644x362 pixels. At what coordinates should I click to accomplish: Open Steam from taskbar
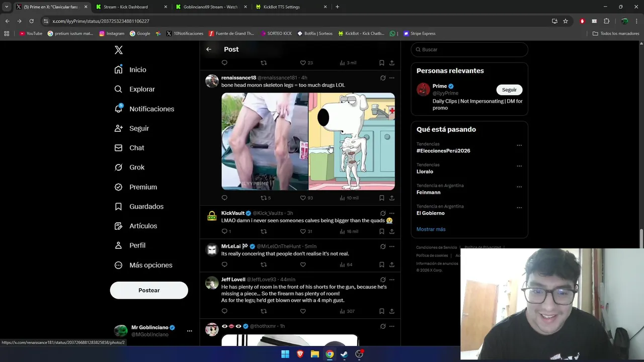click(x=344, y=354)
